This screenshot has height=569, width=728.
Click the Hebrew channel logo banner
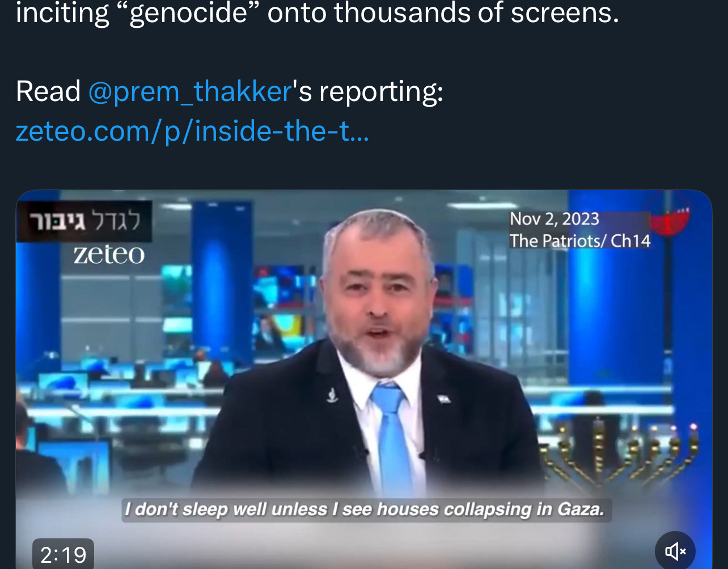(84, 221)
